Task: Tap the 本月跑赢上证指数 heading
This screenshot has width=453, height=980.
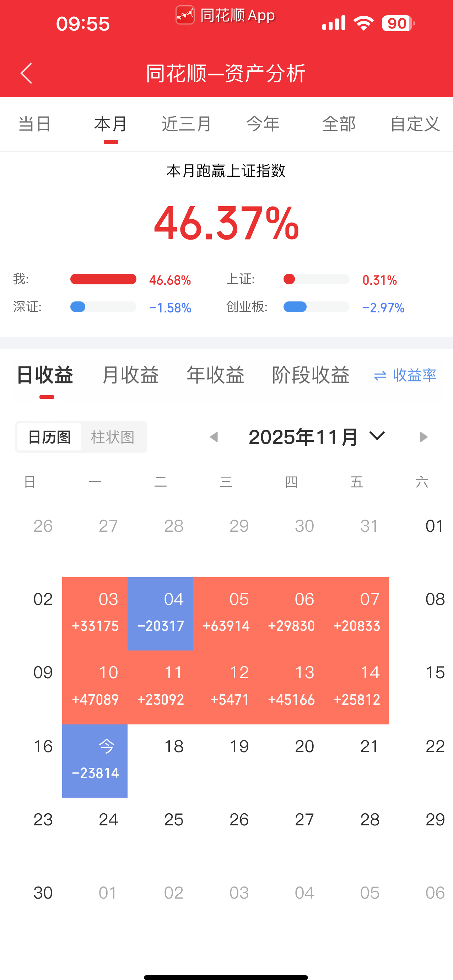Action: pyautogui.click(x=226, y=171)
